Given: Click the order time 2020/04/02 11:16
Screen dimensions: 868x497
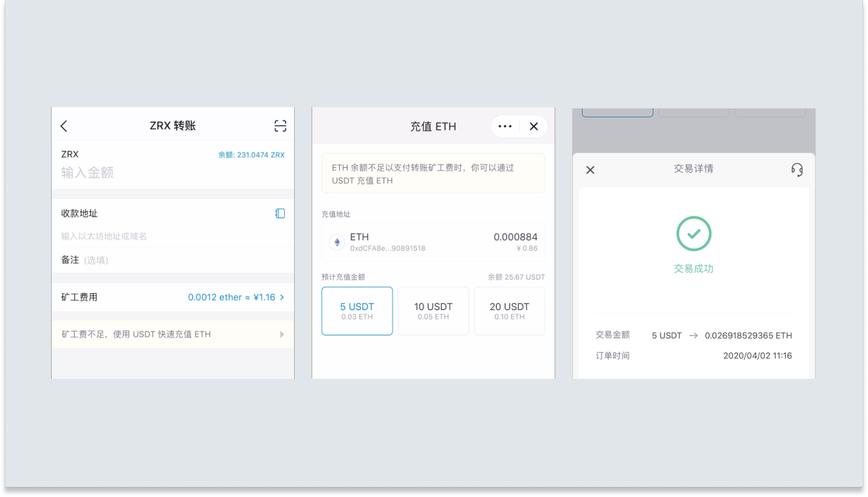Looking at the screenshot, I should tap(757, 356).
